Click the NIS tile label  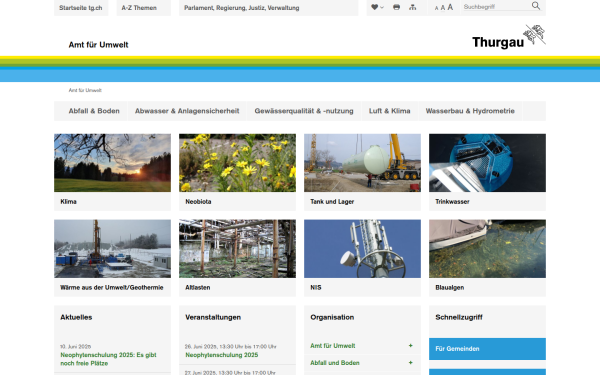(316, 287)
